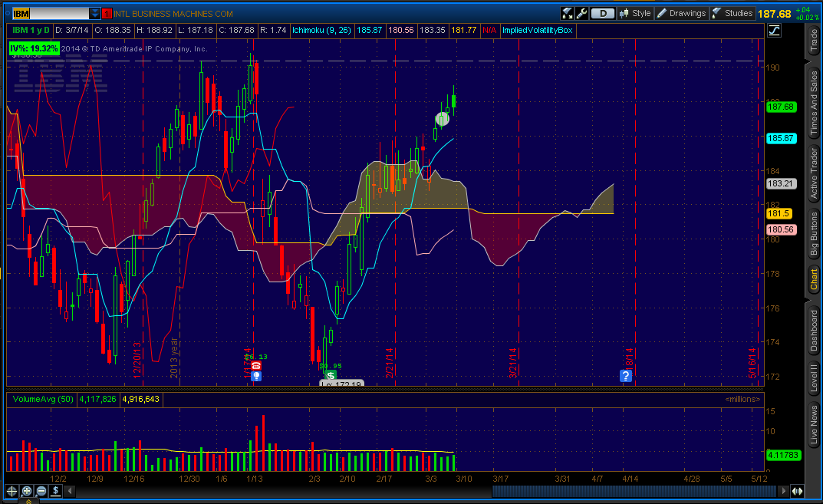
Task: Click the red phone earnings icon
Action: (x=256, y=365)
